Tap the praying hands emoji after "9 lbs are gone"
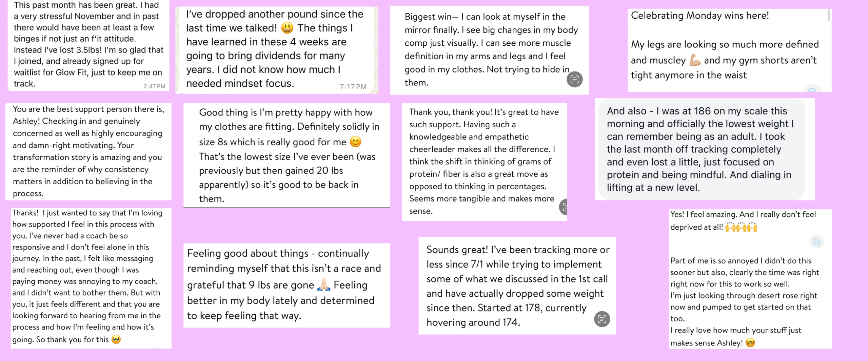The image size is (868, 361). click(323, 285)
